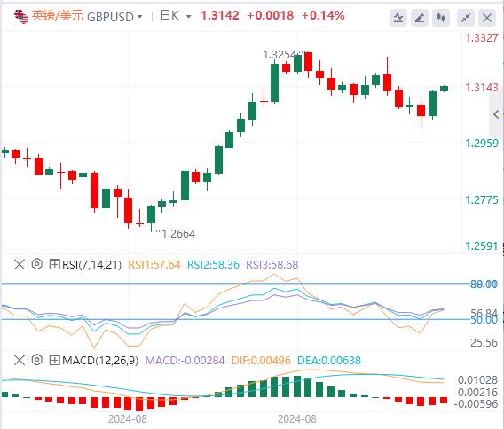Click the last green candlestick

pos(445,89)
